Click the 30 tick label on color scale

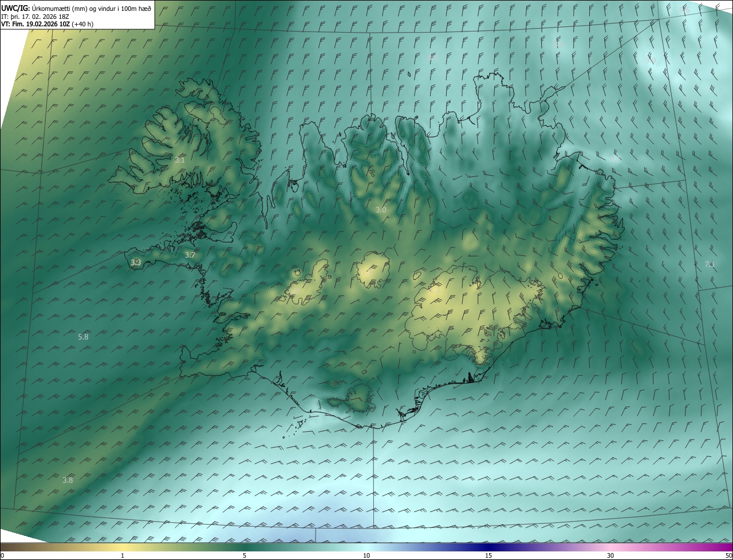(610, 555)
